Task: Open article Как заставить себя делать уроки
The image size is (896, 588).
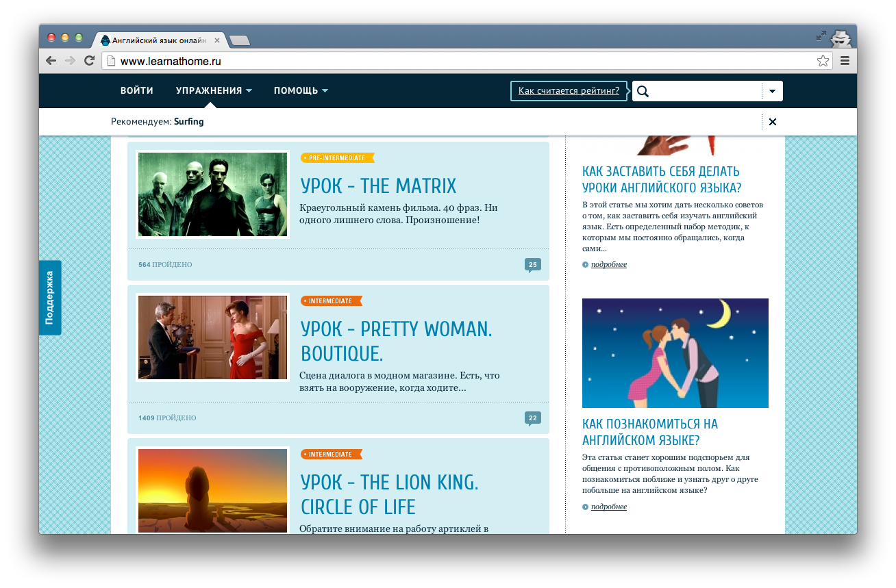Action: coord(662,179)
